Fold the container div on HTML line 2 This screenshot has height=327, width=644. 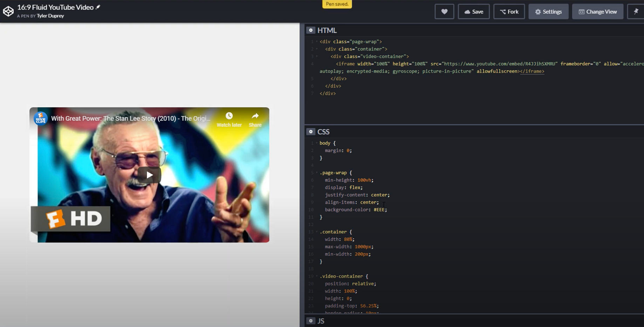click(317, 49)
